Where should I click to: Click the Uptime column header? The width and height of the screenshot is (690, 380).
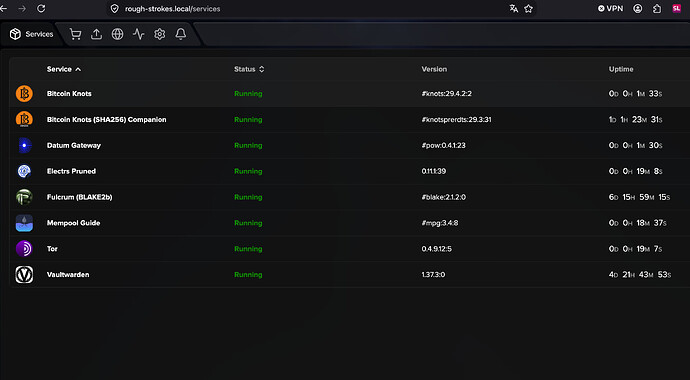tap(621, 69)
